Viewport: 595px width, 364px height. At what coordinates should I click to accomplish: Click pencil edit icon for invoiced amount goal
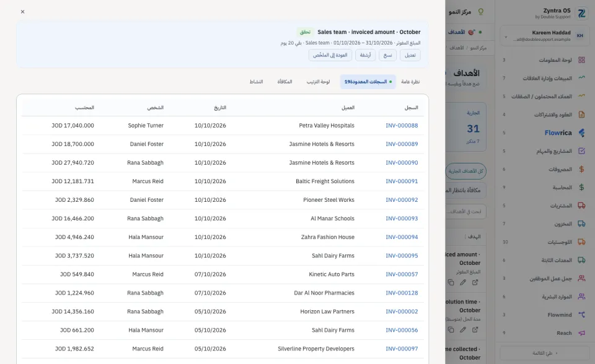[463, 282]
